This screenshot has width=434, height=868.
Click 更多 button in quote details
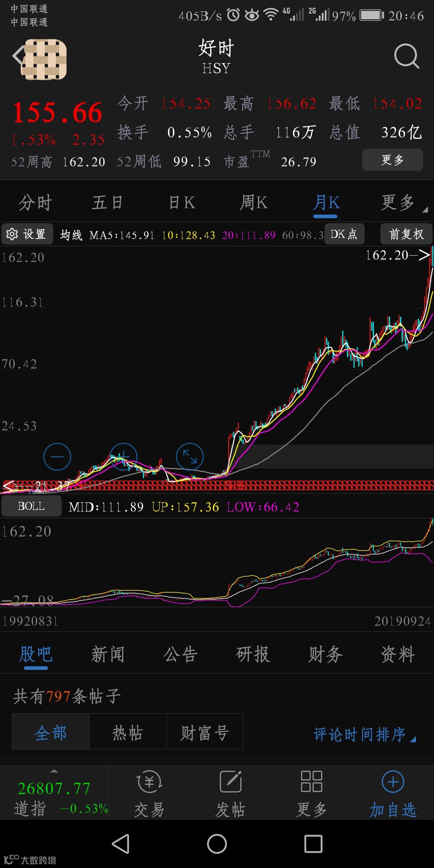pyautogui.click(x=393, y=160)
